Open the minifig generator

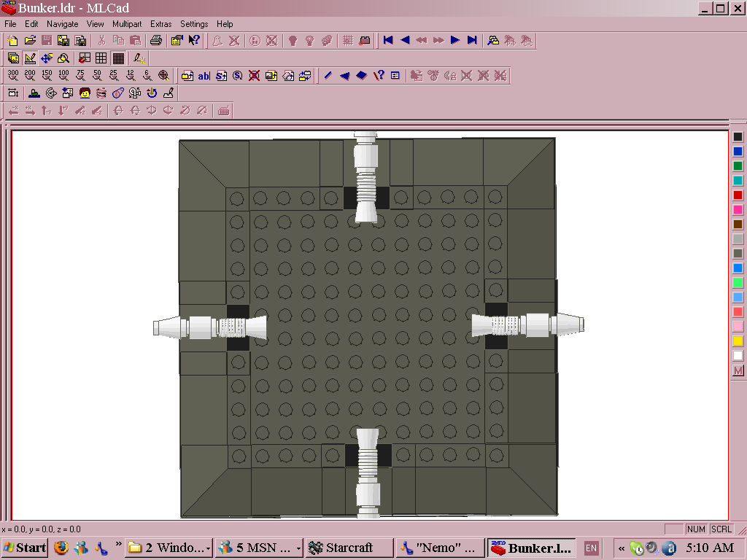point(85,93)
